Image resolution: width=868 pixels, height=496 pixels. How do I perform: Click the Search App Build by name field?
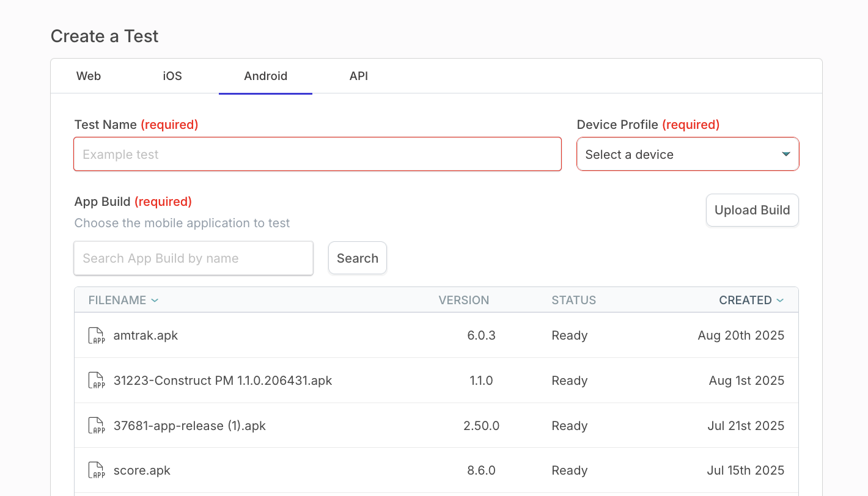193,258
